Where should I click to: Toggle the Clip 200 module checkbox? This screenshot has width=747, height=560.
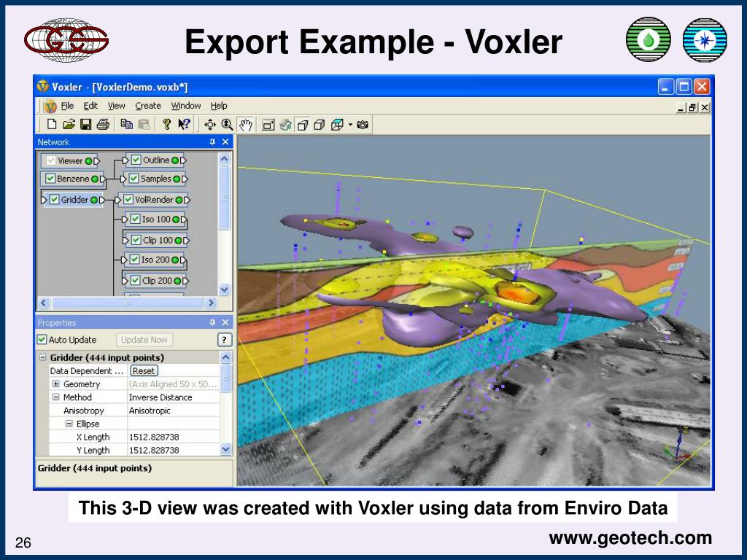point(136,281)
